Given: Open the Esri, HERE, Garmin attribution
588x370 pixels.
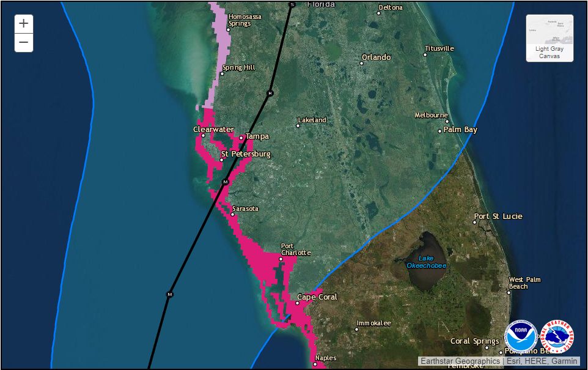Looking at the screenshot, I should [x=542, y=361].
